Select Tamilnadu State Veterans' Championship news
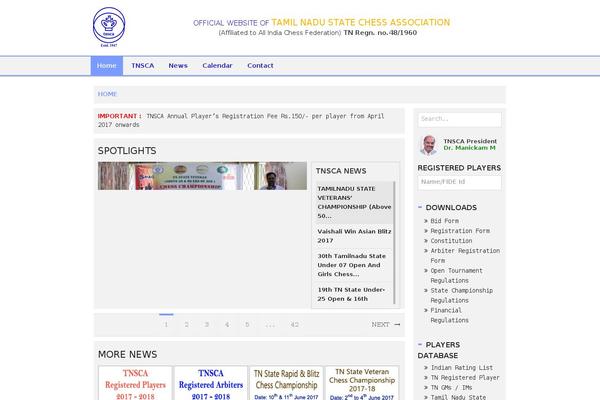The image size is (600, 400). [x=354, y=202]
